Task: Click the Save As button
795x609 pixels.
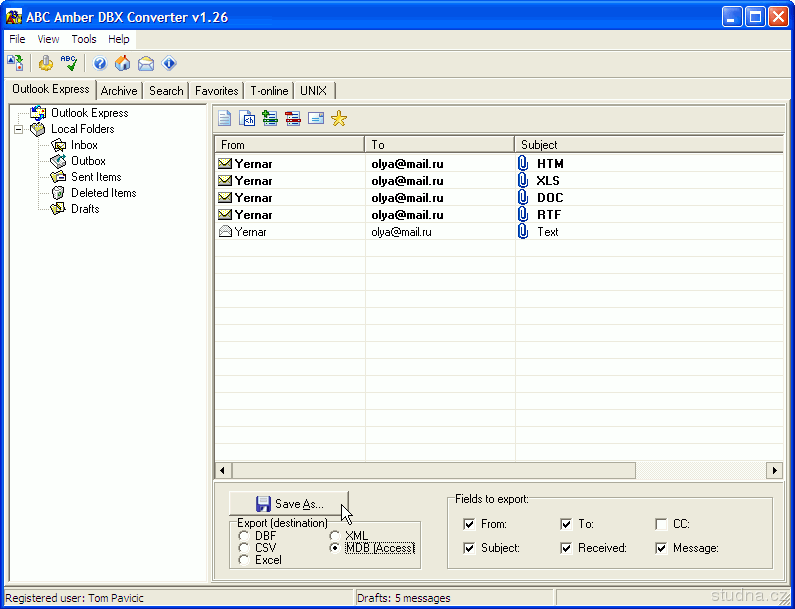Action: coord(289,504)
